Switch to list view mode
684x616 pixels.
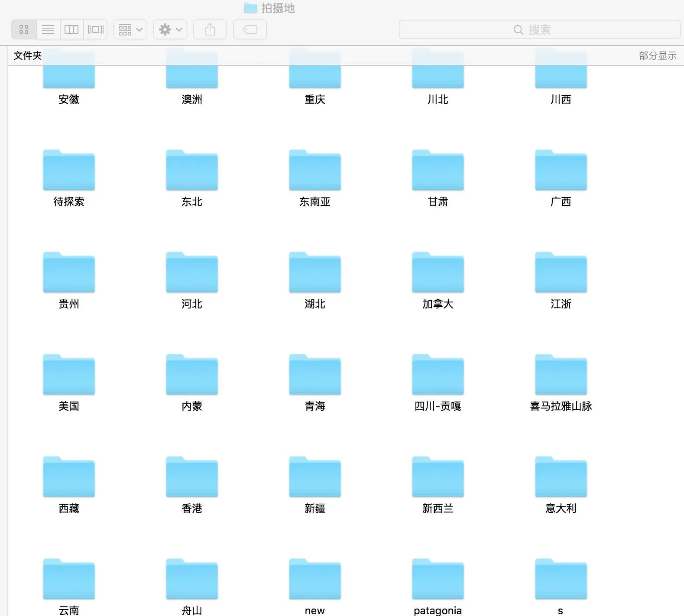tap(48, 29)
